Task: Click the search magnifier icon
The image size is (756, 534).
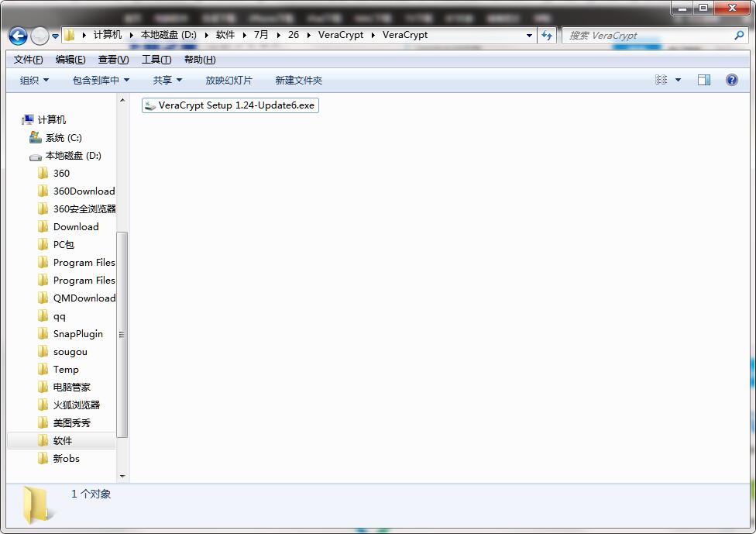Action: click(x=739, y=35)
